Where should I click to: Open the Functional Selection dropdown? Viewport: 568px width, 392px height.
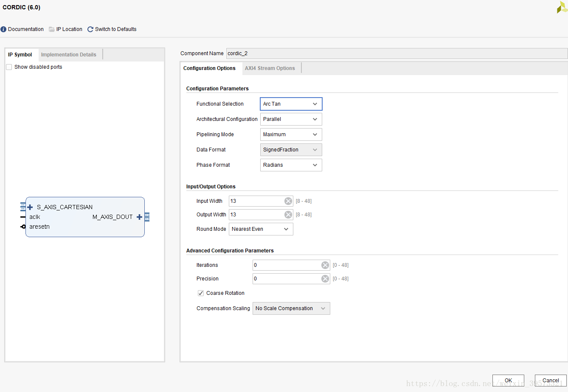tap(291, 104)
